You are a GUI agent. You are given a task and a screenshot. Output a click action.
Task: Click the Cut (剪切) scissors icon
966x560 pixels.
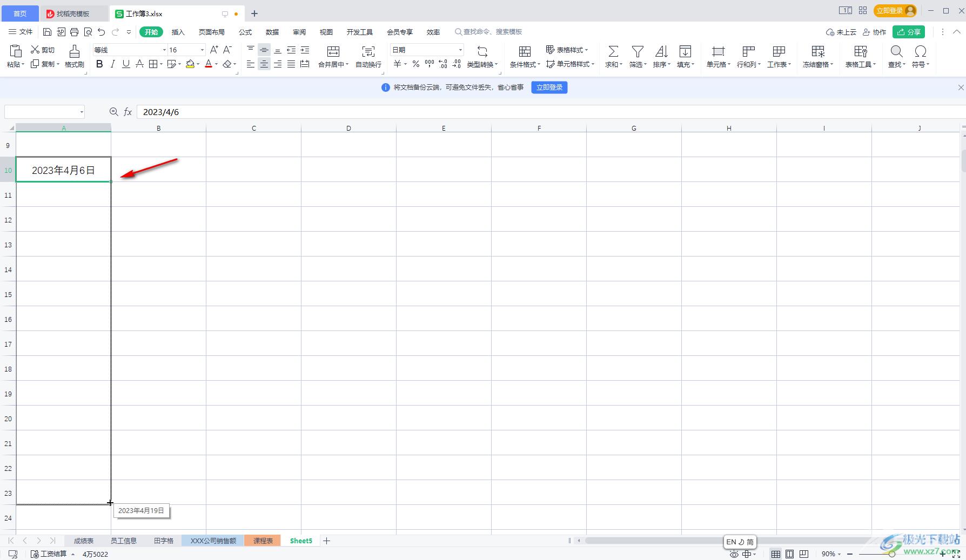pyautogui.click(x=35, y=50)
